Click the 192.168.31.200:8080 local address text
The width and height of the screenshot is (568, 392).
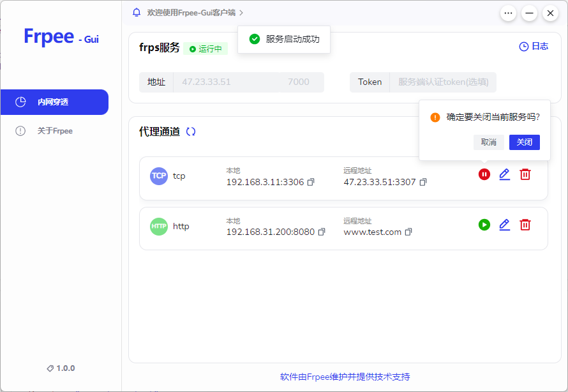click(x=271, y=232)
